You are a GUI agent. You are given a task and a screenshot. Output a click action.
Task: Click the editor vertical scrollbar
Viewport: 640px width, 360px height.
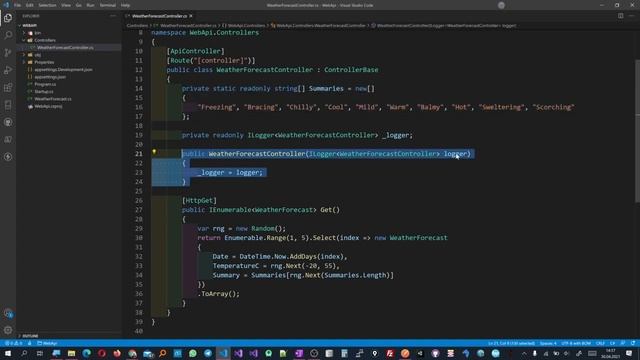(637, 131)
